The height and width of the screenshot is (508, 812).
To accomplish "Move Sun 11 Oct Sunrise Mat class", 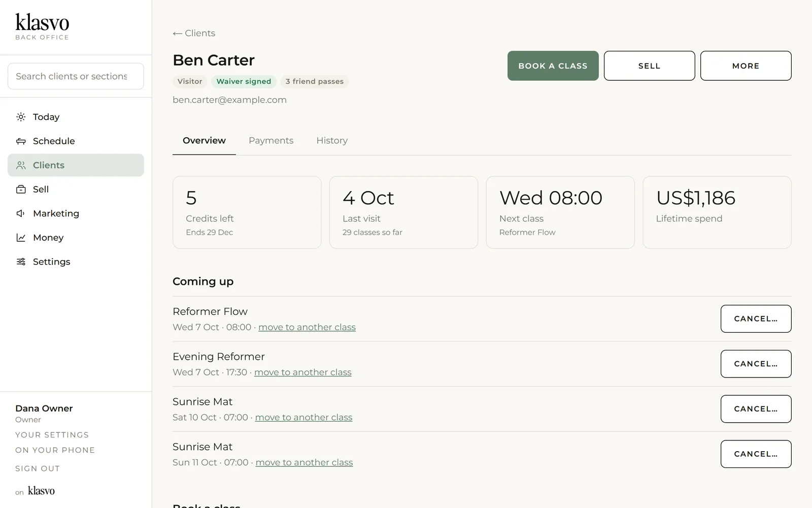I will [x=304, y=463].
